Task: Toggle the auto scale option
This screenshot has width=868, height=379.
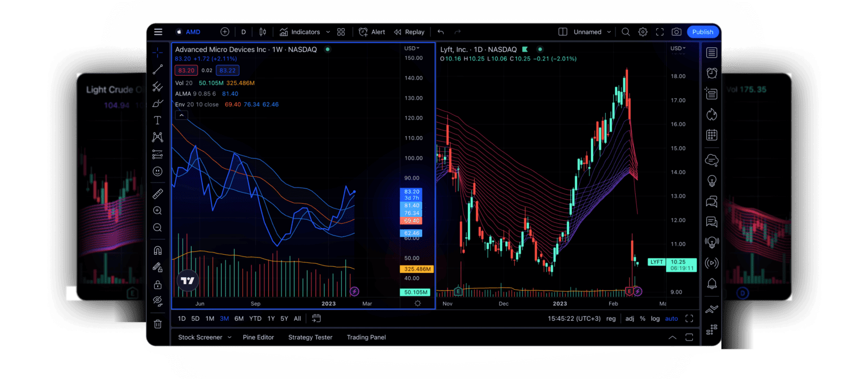Action: (671, 319)
